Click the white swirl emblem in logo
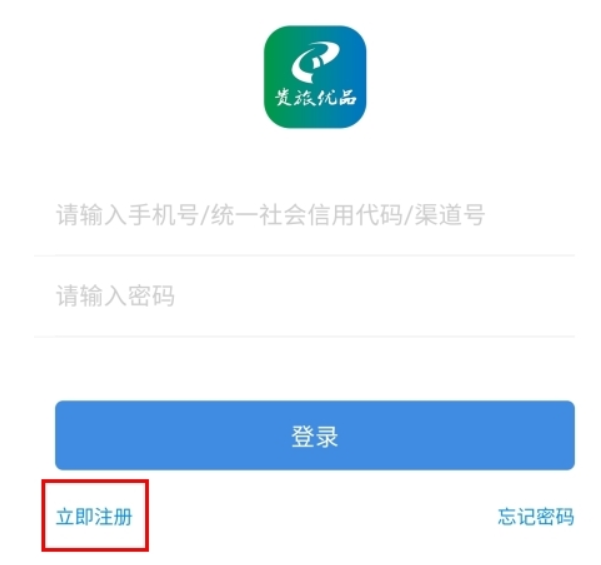Screen dimensions: 601x565 [x=315, y=61]
